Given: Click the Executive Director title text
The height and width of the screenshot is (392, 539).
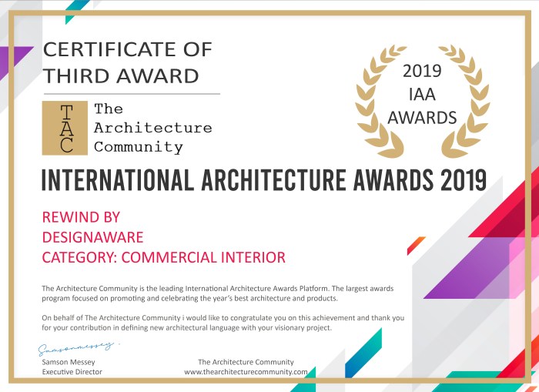Looking at the screenshot, I should coord(72,372).
